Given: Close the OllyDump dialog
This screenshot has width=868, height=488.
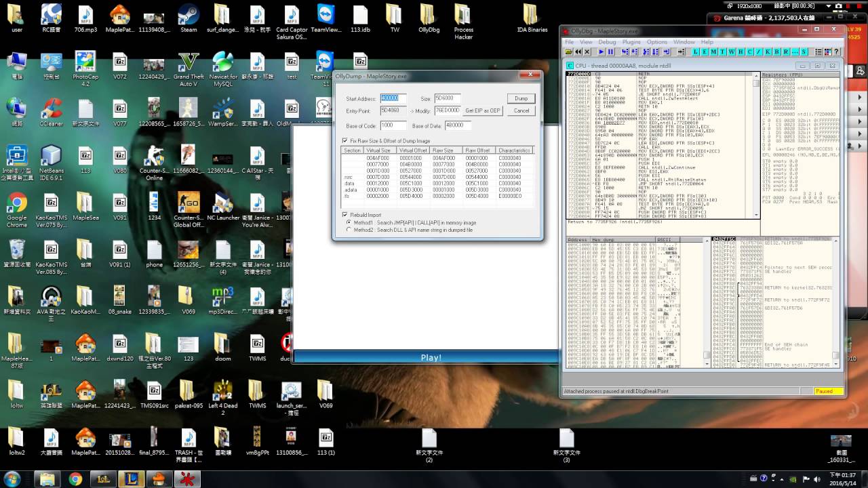Looking at the screenshot, I should 530,75.
